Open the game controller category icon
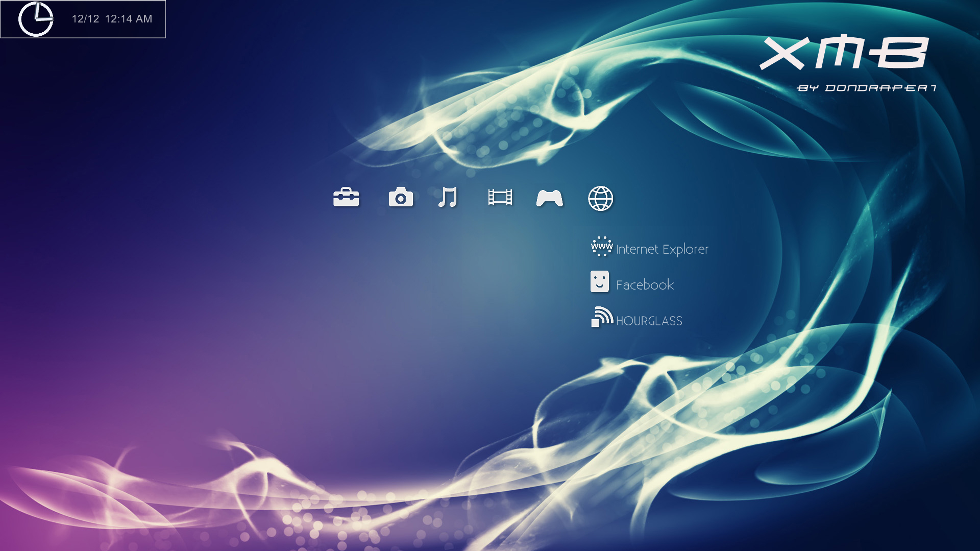Screen dimensions: 980x551 pyautogui.click(x=550, y=199)
